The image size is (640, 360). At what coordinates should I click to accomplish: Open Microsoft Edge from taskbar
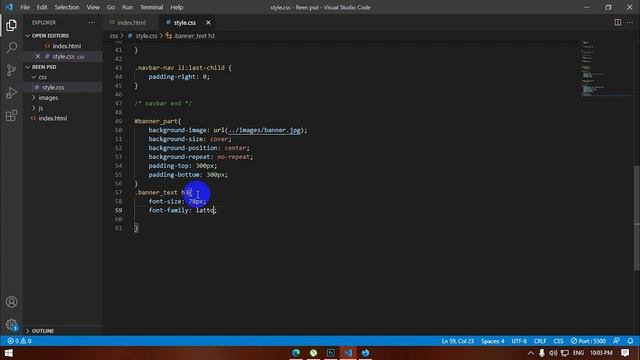296,353
